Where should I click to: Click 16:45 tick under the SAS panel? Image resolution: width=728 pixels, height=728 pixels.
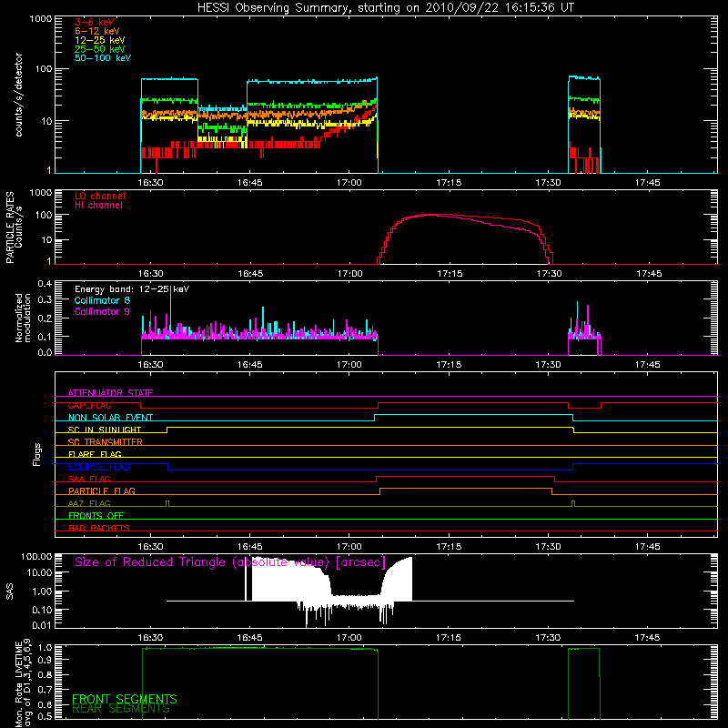tap(249, 638)
